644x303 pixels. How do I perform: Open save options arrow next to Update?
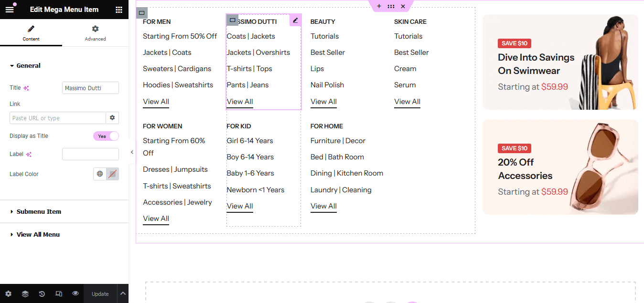(122, 294)
